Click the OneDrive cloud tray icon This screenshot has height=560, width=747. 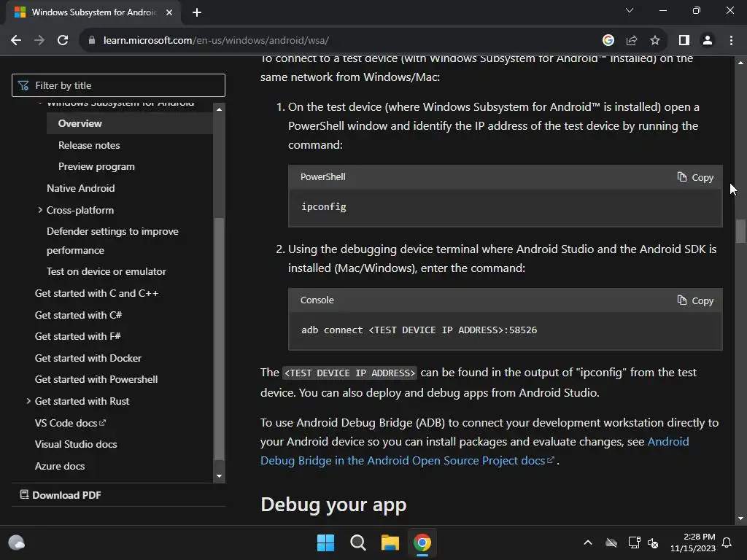pos(611,542)
